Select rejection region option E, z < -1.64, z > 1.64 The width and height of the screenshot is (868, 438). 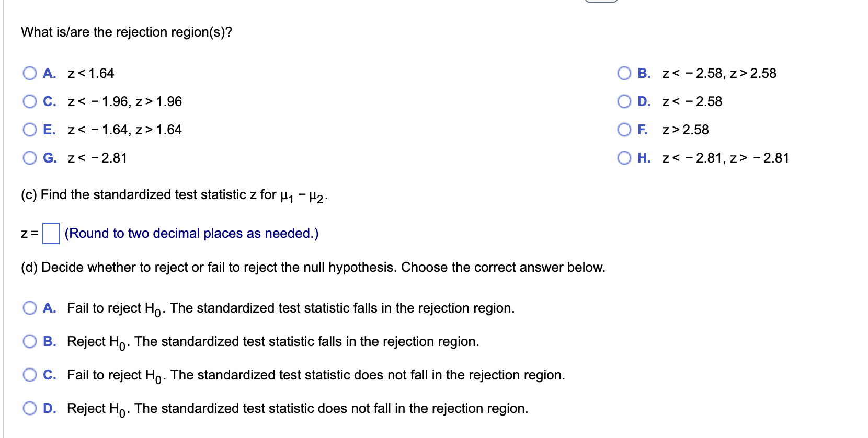click(30, 130)
